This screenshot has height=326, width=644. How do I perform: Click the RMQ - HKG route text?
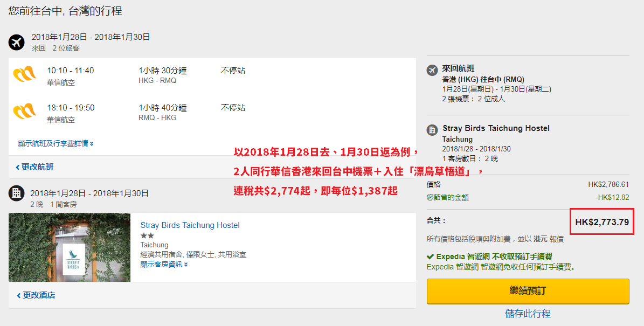tap(157, 117)
